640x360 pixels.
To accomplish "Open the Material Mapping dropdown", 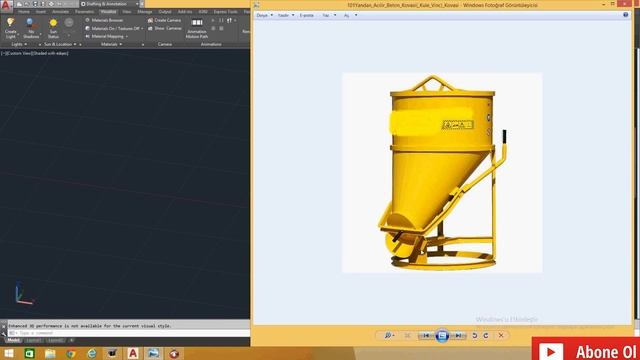I will click(x=106, y=36).
